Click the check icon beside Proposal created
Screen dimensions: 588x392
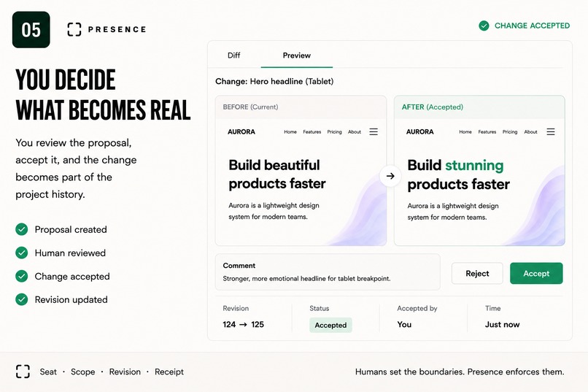tap(22, 229)
